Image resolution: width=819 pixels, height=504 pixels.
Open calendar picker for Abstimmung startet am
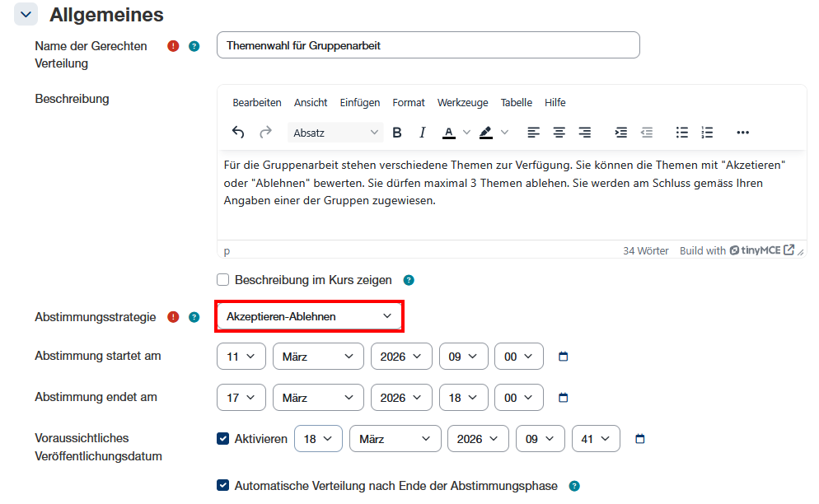tap(564, 357)
